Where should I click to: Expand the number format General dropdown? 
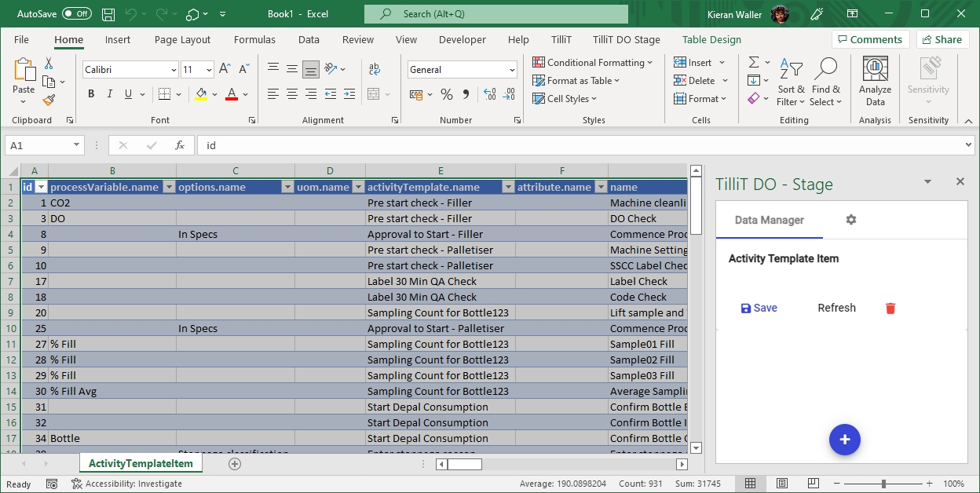pyautogui.click(x=512, y=70)
